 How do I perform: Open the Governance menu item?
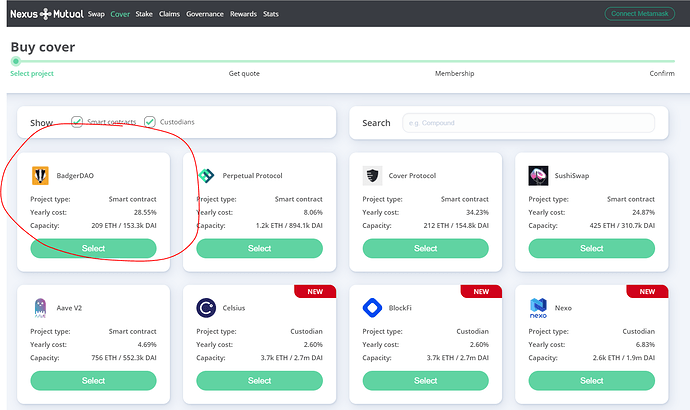(x=205, y=14)
